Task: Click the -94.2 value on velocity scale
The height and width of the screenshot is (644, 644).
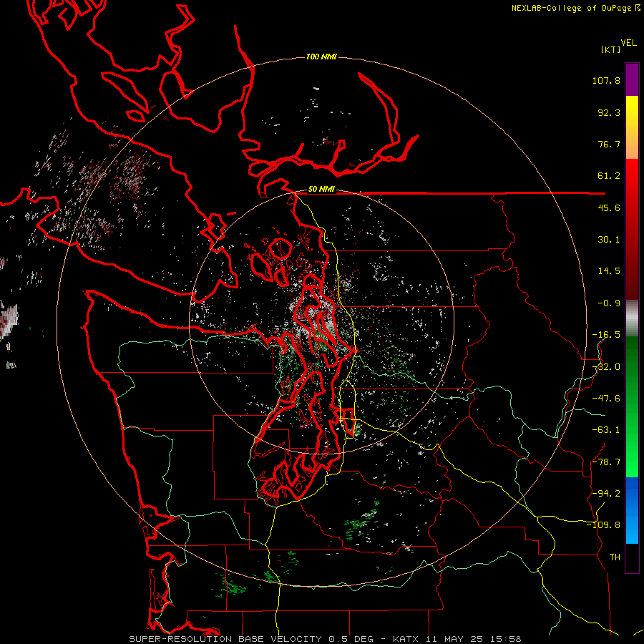Action: click(x=606, y=493)
